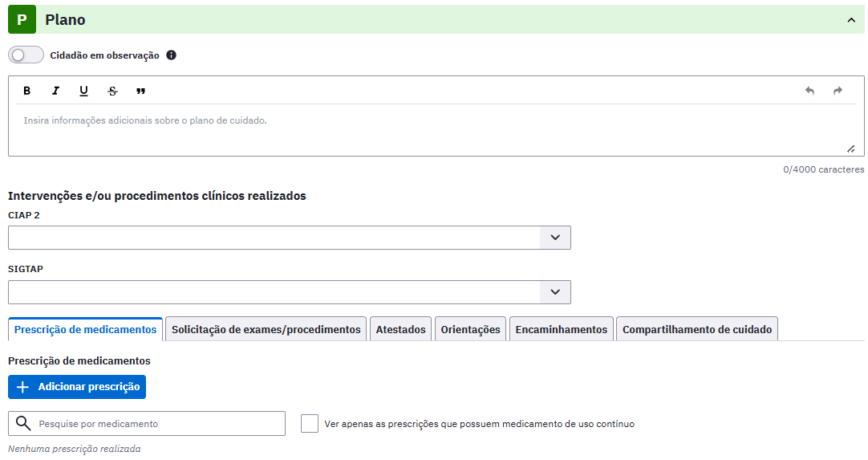Enable the Cidadão em observação switch

click(x=26, y=55)
